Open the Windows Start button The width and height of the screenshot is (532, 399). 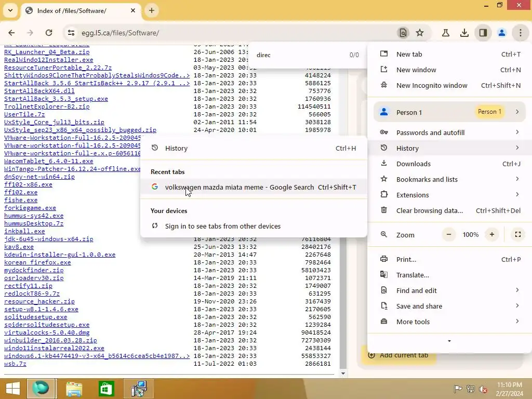click(x=13, y=389)
